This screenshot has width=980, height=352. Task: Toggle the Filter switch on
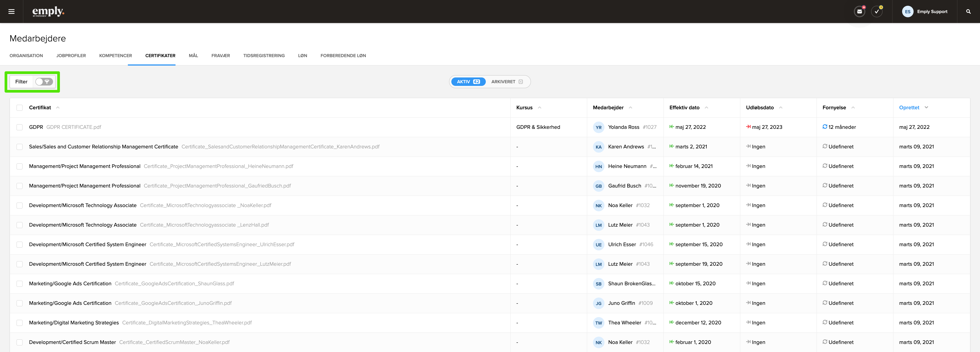click(44, 81)
